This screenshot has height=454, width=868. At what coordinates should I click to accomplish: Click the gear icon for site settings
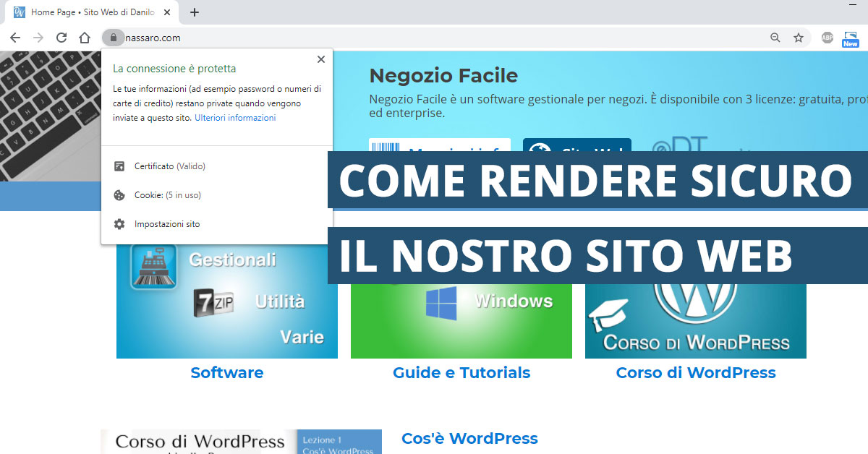[119, 224]
